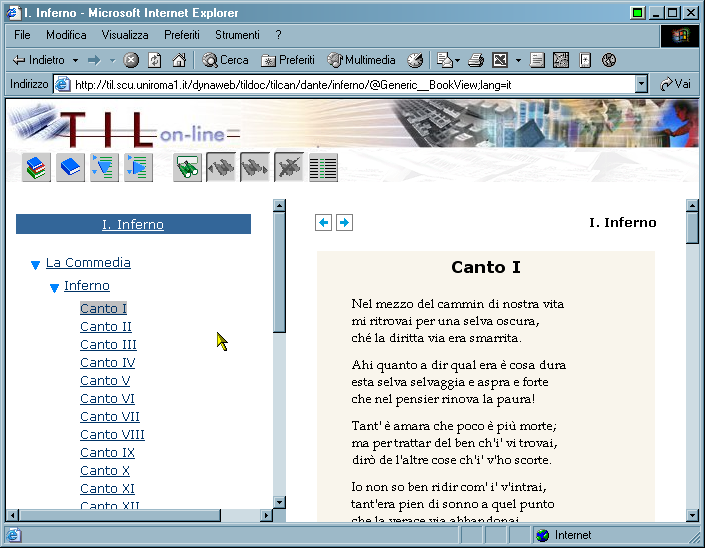
Task: Open the Inferno link in tree
Action: pyautogui.click(x=87, y=285)
